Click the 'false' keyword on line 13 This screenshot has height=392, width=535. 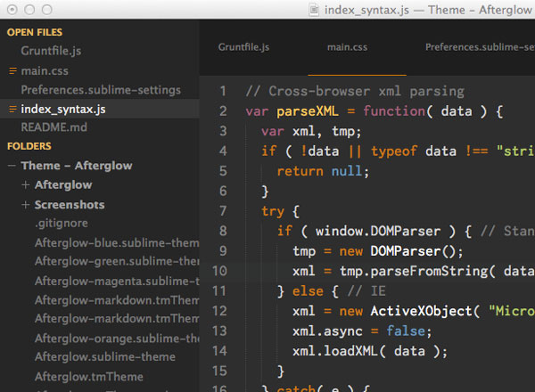point(406,331)
